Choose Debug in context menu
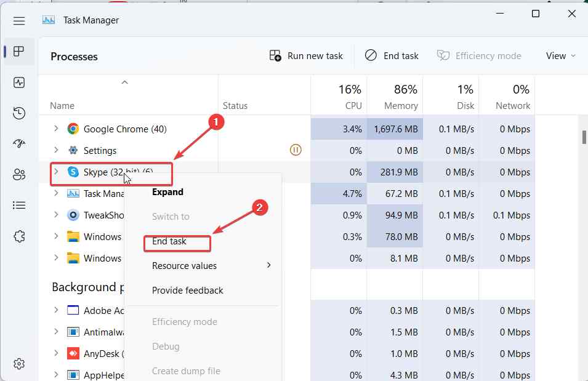The height and width of the screenshot is (381, 588). [166, 346]
